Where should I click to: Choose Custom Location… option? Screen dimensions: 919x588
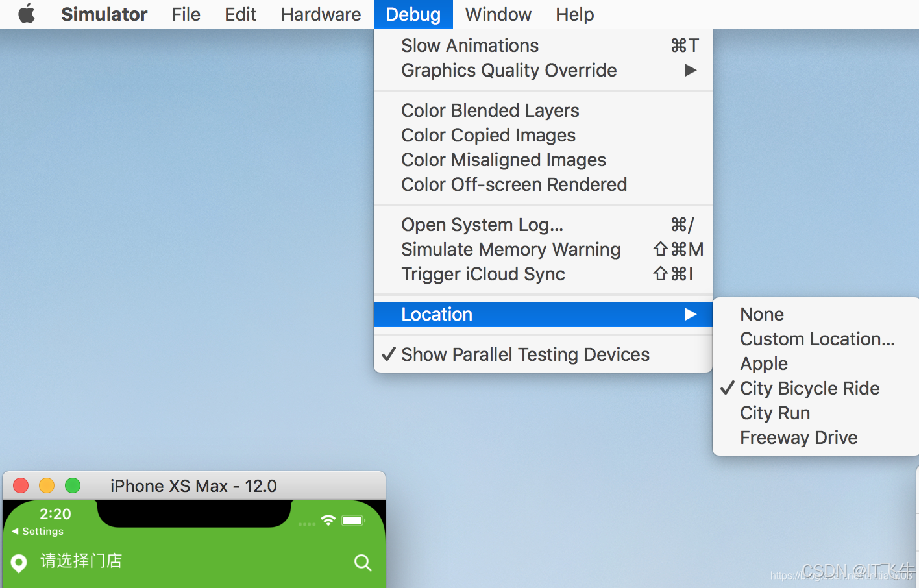[816, 339]
